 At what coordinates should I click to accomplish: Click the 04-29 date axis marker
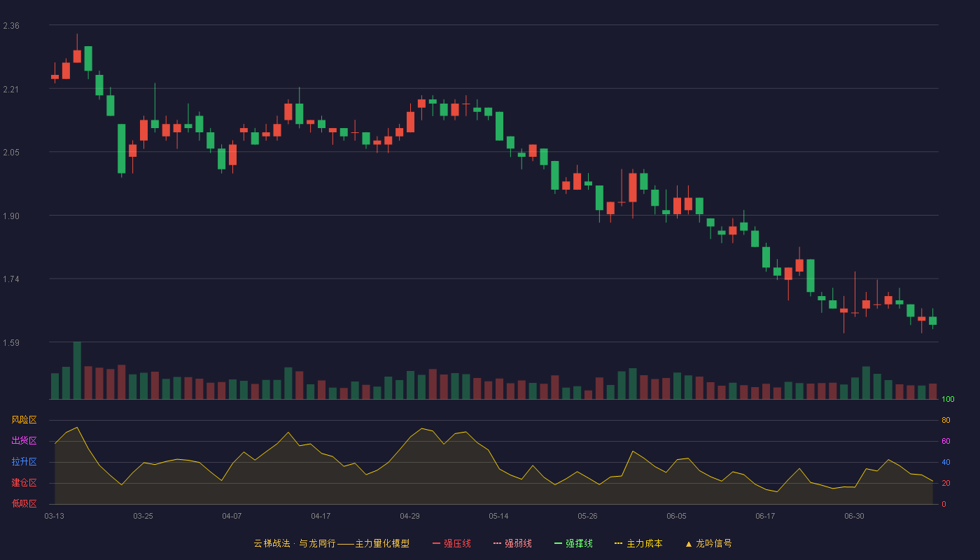pos(409,516)
